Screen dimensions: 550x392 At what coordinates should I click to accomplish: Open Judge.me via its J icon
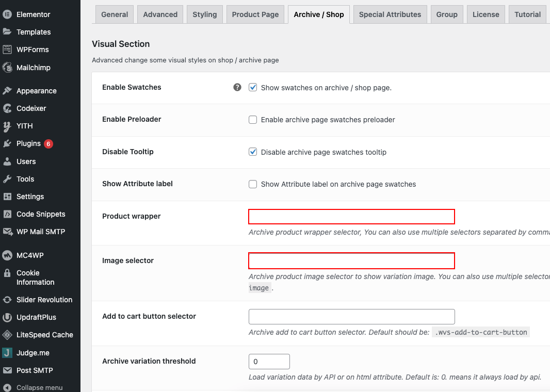pyautogui.click(x=7, y=353)
